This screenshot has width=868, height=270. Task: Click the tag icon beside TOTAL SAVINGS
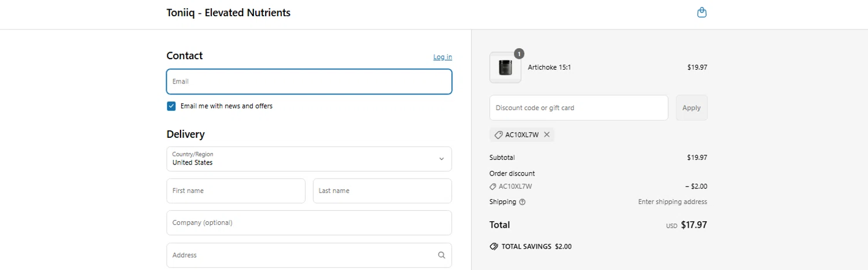[494, 246]
